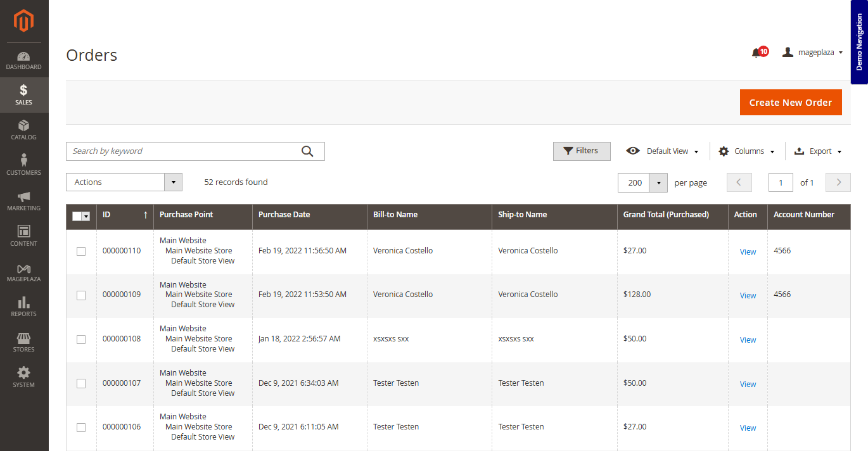Screen dimensions: 868x451
Task: Open the Export menu
Action: (x=818, y=151)
